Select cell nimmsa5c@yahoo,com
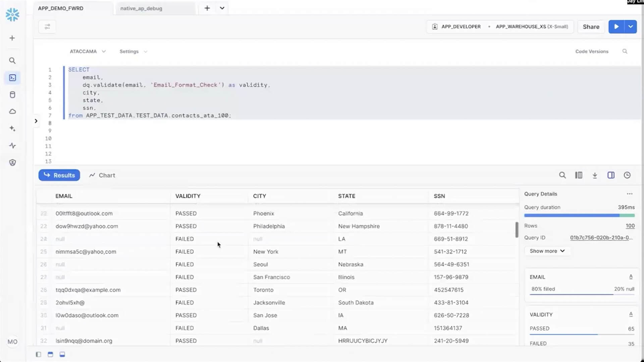 pos(86,252)
